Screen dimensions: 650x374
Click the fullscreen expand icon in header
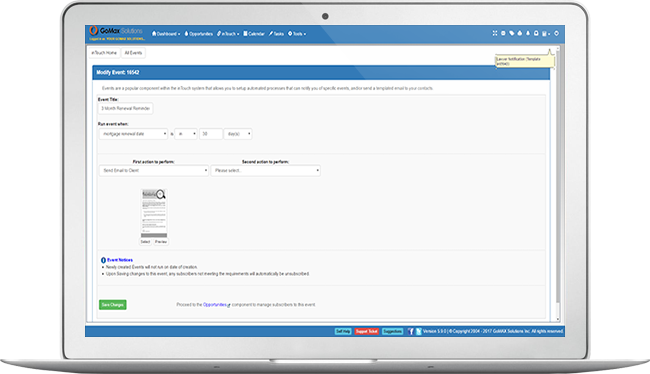click(495, 33)
